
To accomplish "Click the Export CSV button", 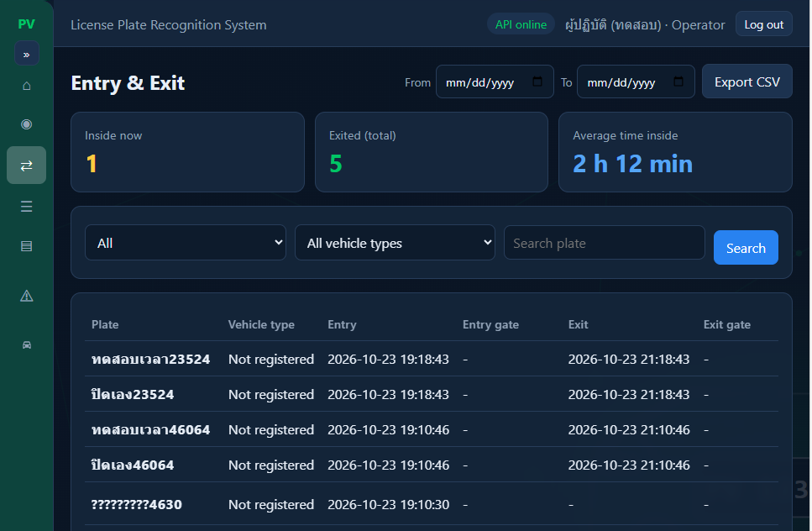I will pyautogui.click(x=747, y=81).
